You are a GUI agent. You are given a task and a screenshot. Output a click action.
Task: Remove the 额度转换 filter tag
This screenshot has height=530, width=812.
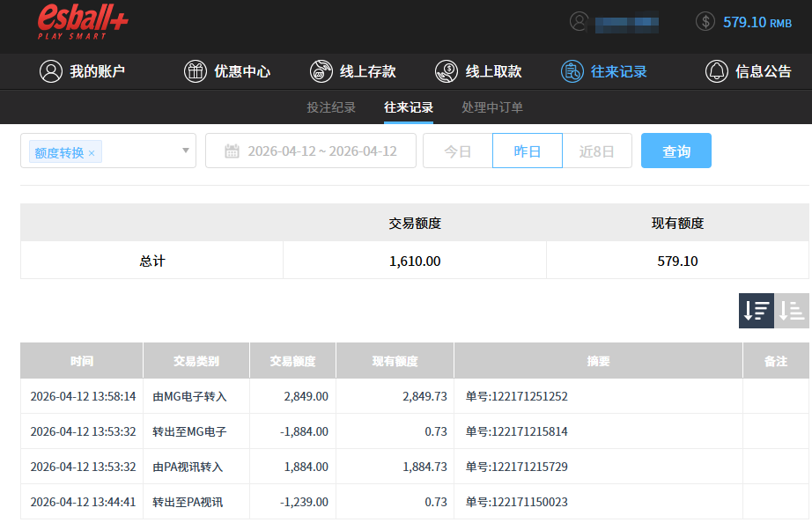pos(92,153)
